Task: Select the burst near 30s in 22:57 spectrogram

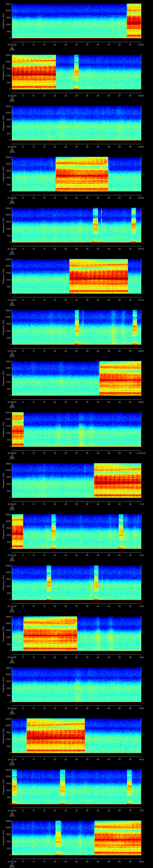Action: [x=77, y=327]
